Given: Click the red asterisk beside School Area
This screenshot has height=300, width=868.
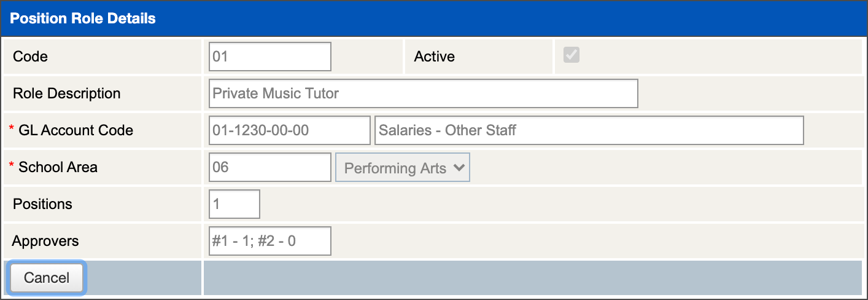Looking at the screenshot, I should tap(11, 165).
